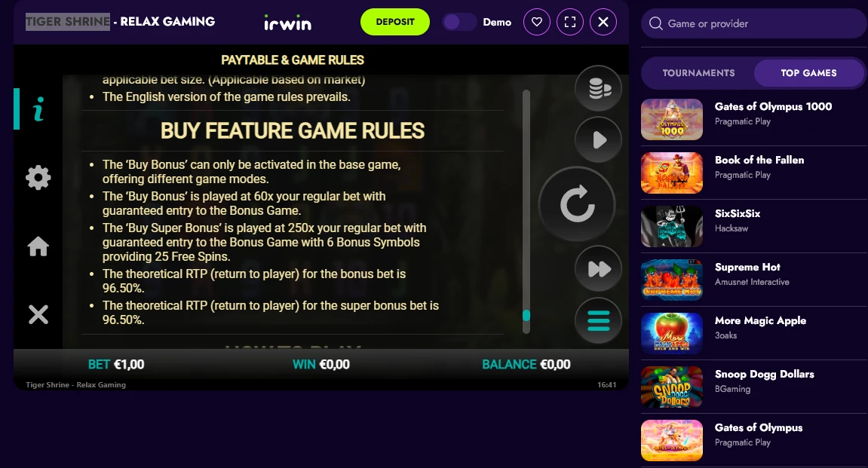Select the info paytable icon in the sidebar
Viewport: 868px width, 468px height.
[38, 109]
